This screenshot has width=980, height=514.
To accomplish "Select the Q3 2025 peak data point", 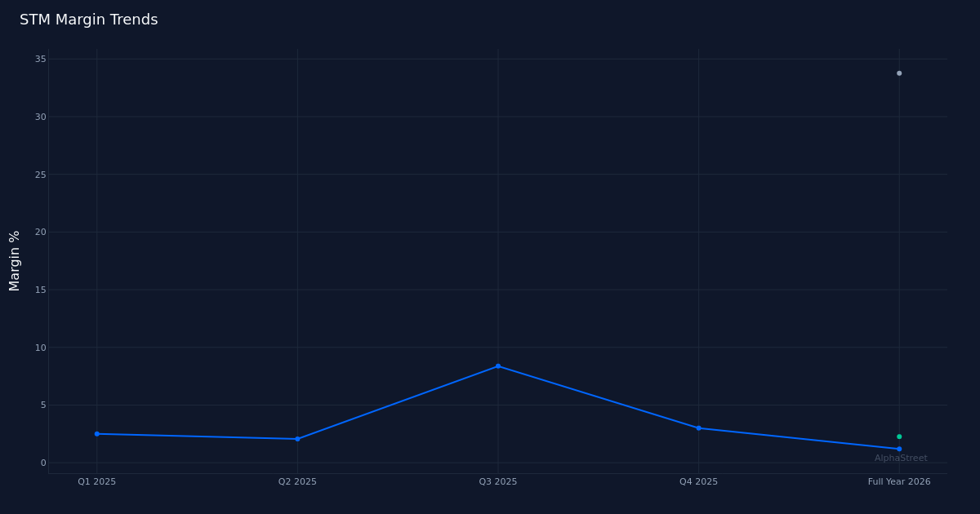I will point(498,366).
